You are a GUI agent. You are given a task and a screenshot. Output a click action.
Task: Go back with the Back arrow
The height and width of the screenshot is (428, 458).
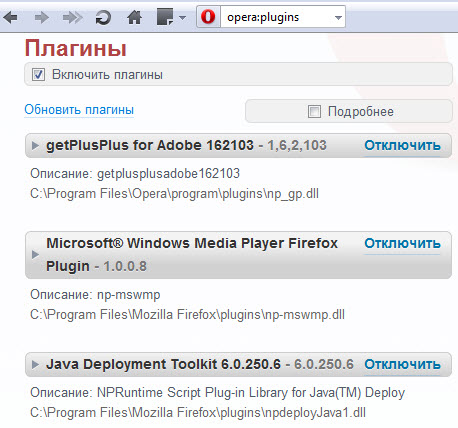[x=11, y=17]
